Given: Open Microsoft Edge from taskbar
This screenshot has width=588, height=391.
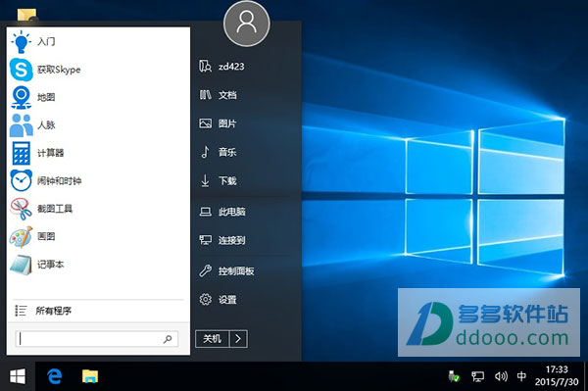Looking at the screenshot, I should click(55, 376).
